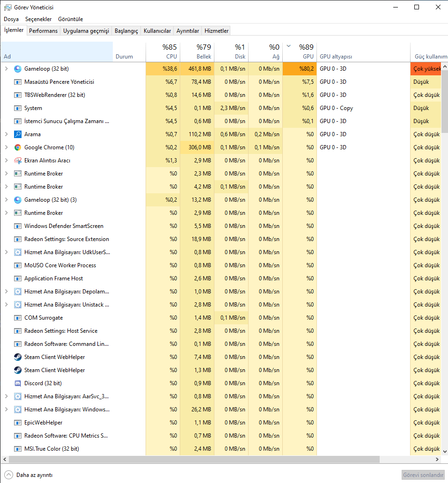Sort by the GPU altyapısı column header

364,52
